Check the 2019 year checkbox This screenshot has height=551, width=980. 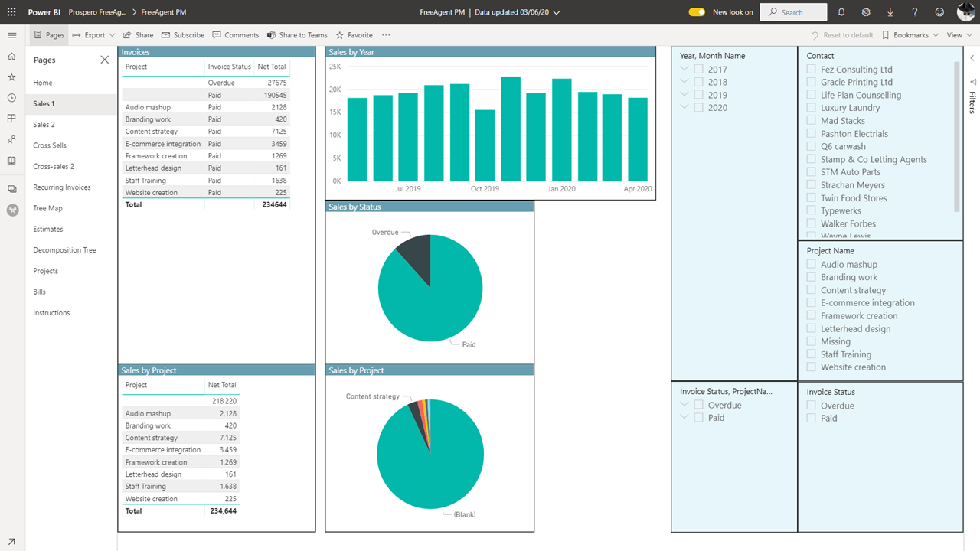click(699, 95)
